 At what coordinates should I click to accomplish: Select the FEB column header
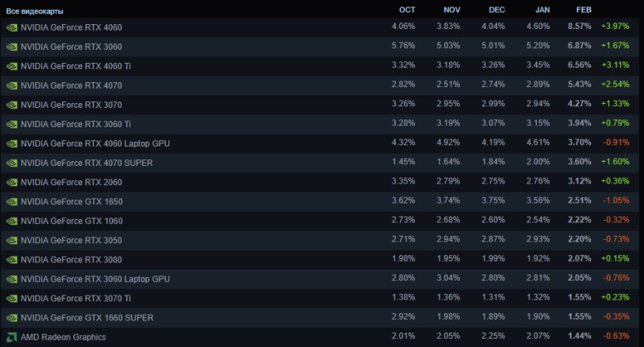584,9
